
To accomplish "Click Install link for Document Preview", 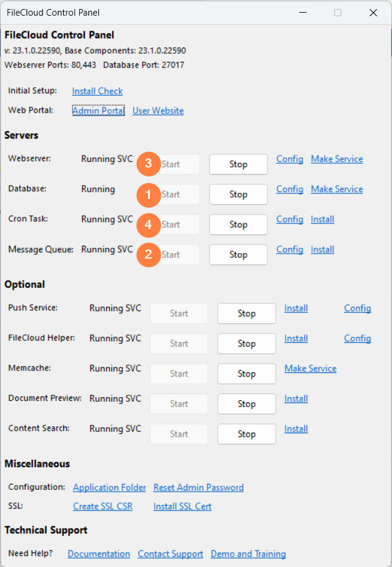I will (296, 399).
